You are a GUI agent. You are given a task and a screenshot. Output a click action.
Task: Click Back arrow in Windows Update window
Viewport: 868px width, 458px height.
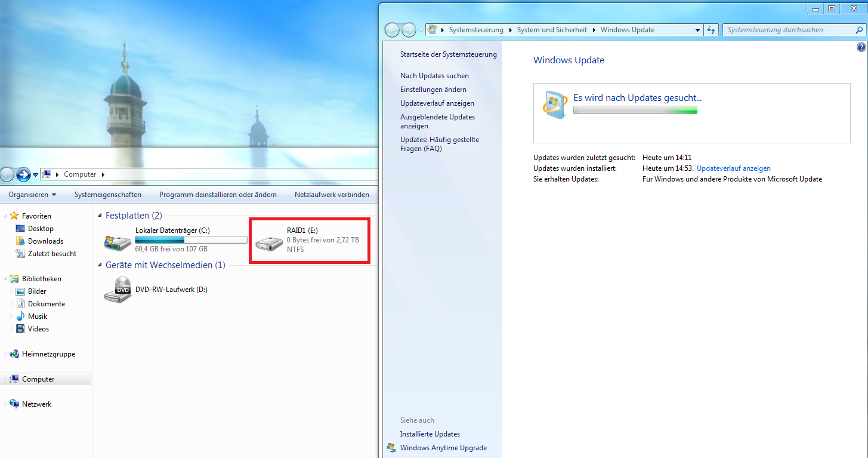click(x=392, y=30)
